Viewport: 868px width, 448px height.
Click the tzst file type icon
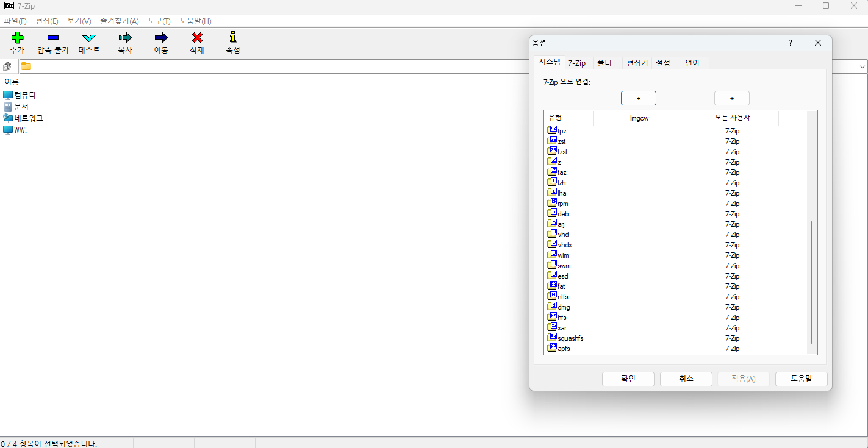[x=553, y=151]
